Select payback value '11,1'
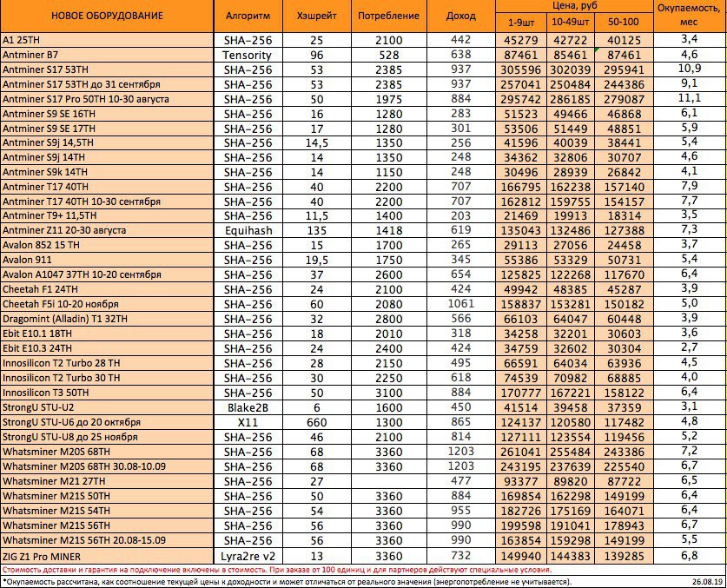 pyautogui.click(x=690, y=98)
